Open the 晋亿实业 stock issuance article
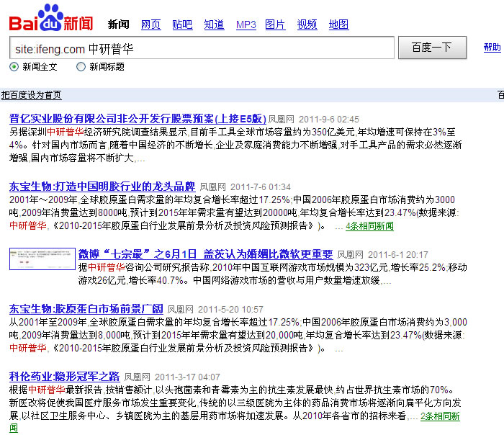504x435 pixels. pos(137,118)
